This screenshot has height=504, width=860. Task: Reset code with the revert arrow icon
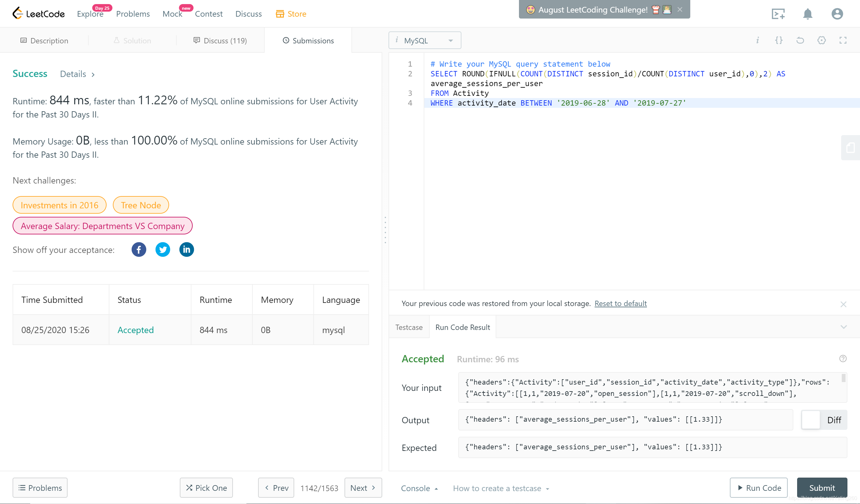pos(800,41)
